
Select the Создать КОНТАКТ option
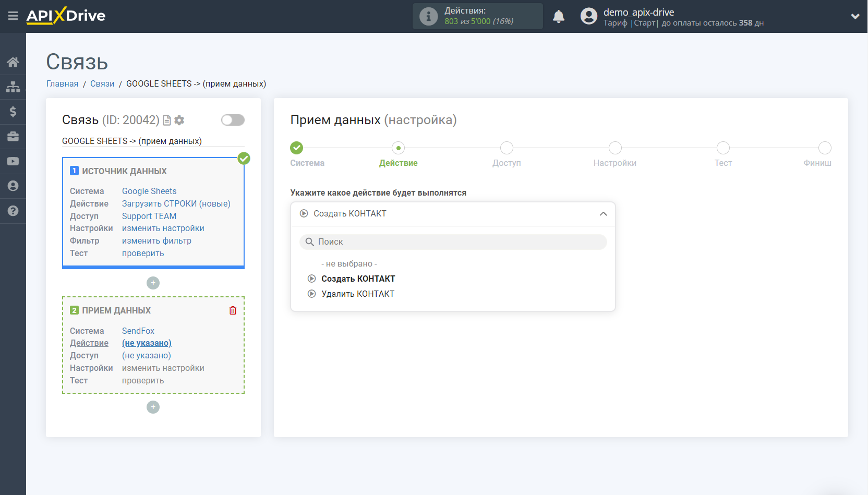pos(358,279)
